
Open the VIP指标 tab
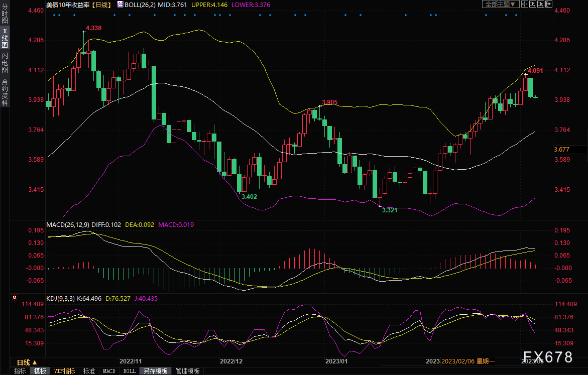point(64,371)
